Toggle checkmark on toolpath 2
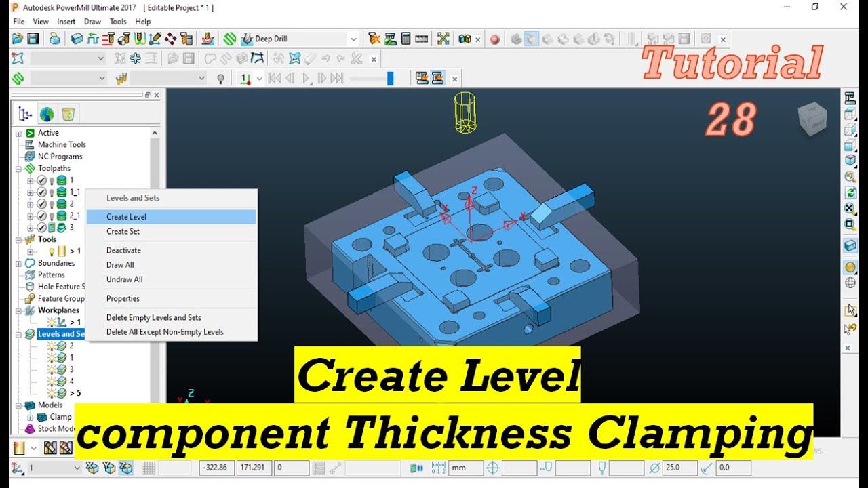Screen dimensions: 868x488 tap(41, 204)
